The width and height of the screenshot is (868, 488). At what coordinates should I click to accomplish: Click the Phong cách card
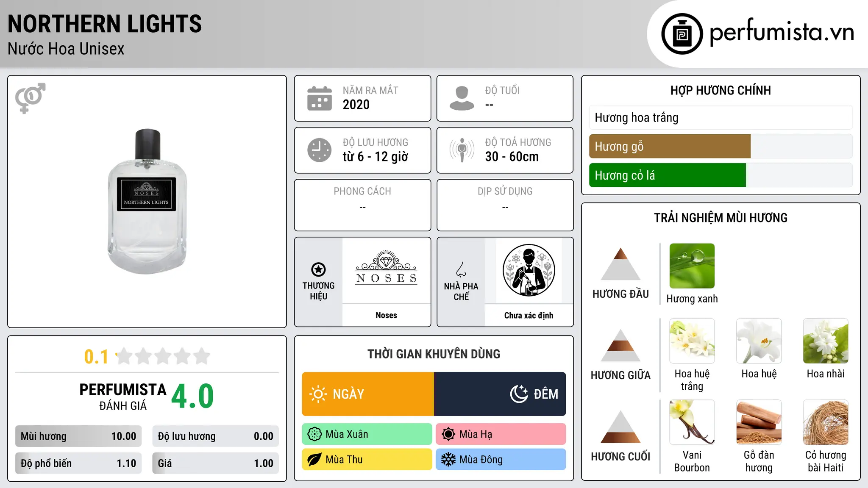(x=363, y=205)
